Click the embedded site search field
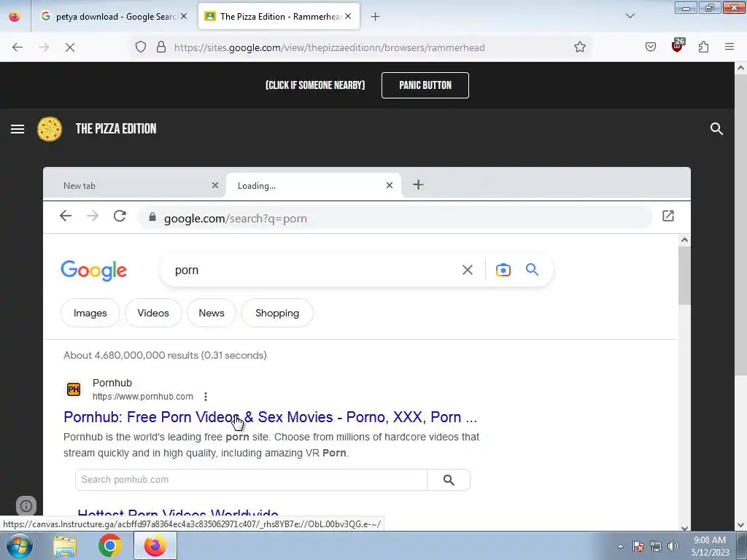The image size is (747, 560). click(251, 480)
